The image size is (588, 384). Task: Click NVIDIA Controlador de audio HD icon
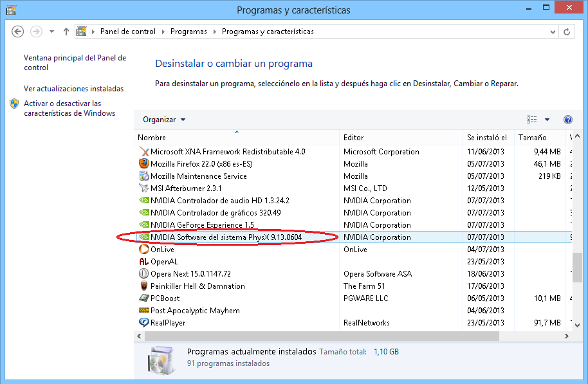click(144, 200)
